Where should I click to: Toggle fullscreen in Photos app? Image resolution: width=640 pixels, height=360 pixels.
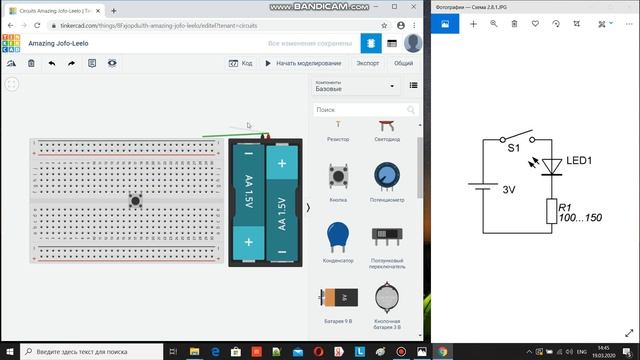(x=629, y=333)
